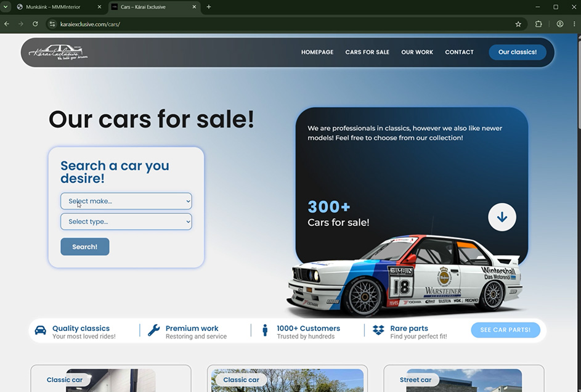Click the boxes icon beside Rare parts
Viewport: 581px width, 392px height.
point(378,330)
